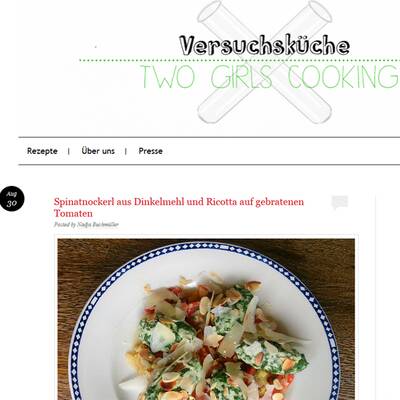The height and width of the screenshot is (400, 400).
Task: Click the left test tube's rounded bottom end
Action: click(209, 112)
